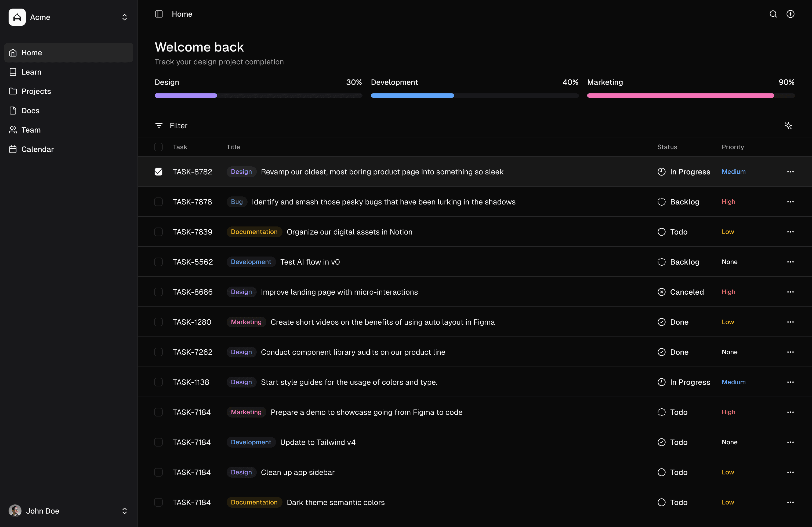Check the select-all tasks header checkbox
This screenshot has width=812, height=527.
coord(158,147)
